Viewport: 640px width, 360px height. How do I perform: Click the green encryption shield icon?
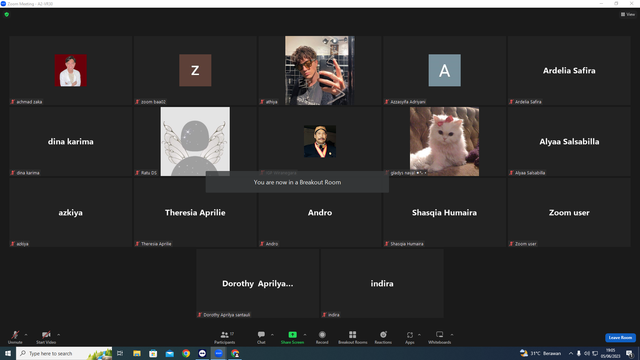(7, 14)
